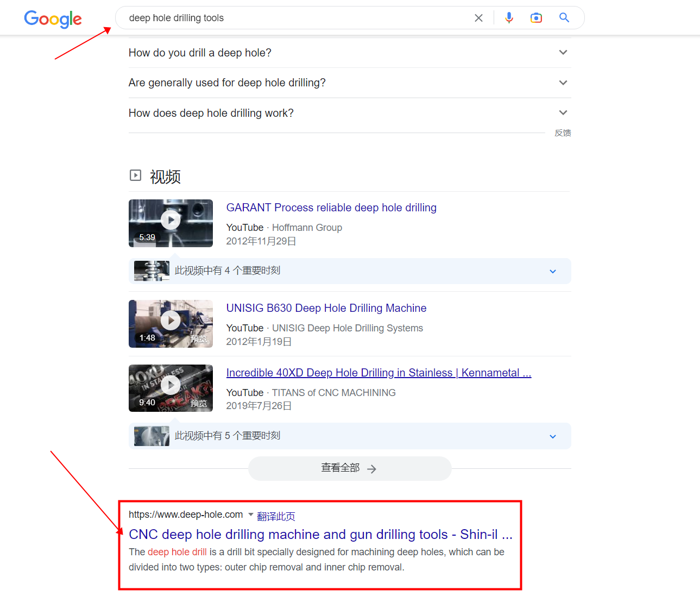Expand 'How does deep hole drilling work?'
Image resolution: width=700 pixels, height=596 pixels.
pos(350,113)
